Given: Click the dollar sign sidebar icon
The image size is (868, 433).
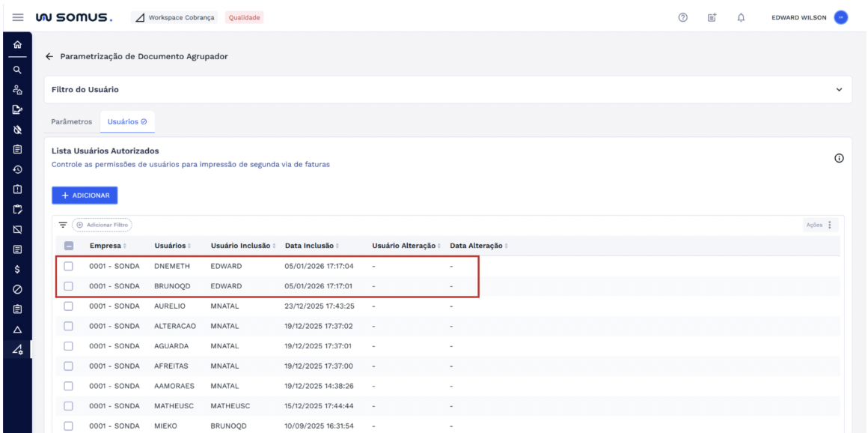Looking at the screenshot, I should [x=16, y=269].
